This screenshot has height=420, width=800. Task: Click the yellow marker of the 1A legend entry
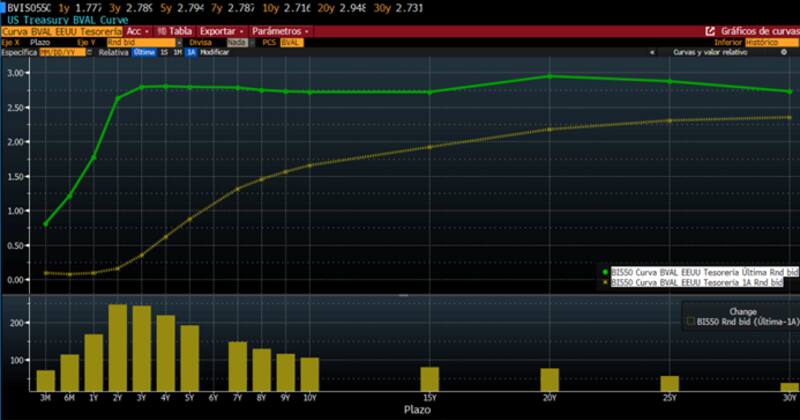[x=605, y=282]
